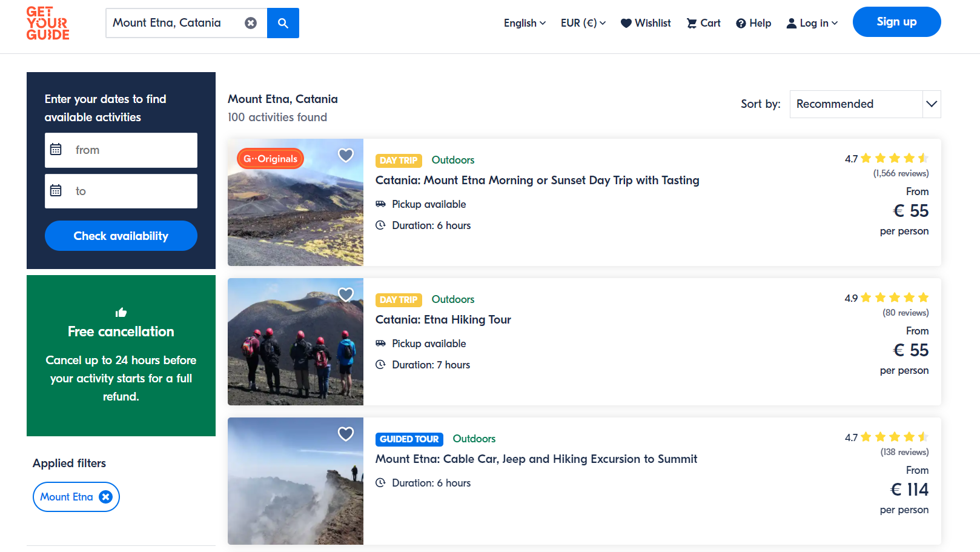Click the blue search magnifier button
Image resolution: width=980 pixels, height=552 pixels.
(283, 23)
